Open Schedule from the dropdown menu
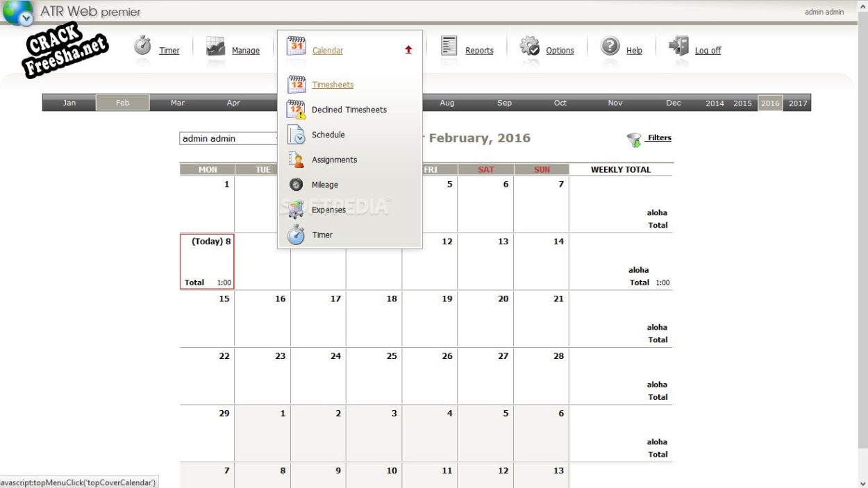Viewport: 868px width, 488px height. (328, 135)
